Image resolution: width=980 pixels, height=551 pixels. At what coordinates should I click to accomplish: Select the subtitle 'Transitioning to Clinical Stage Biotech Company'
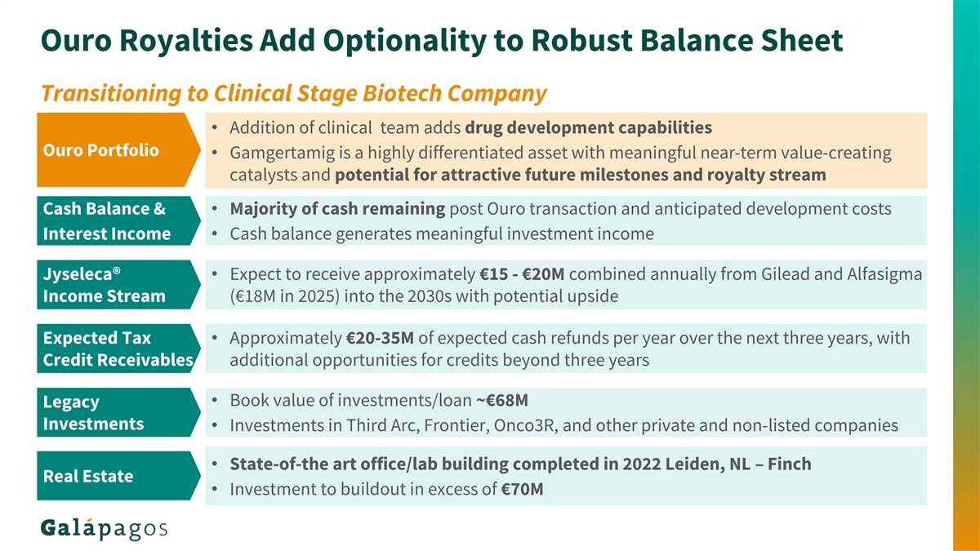click(x=293, y=95)
